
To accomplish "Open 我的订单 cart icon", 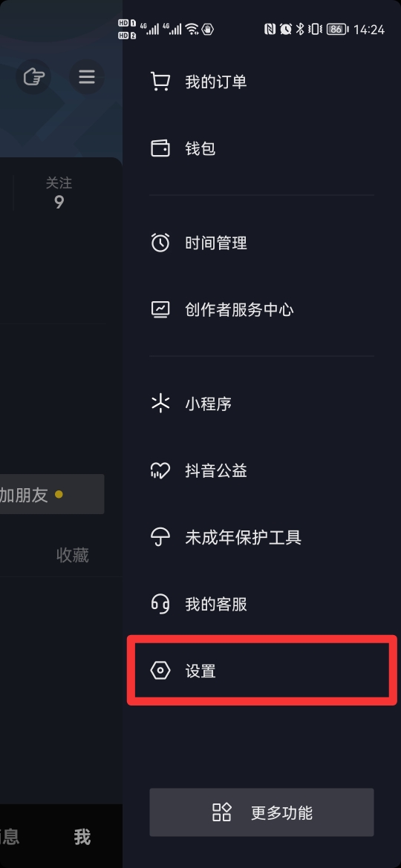I will tap(160, 82).
